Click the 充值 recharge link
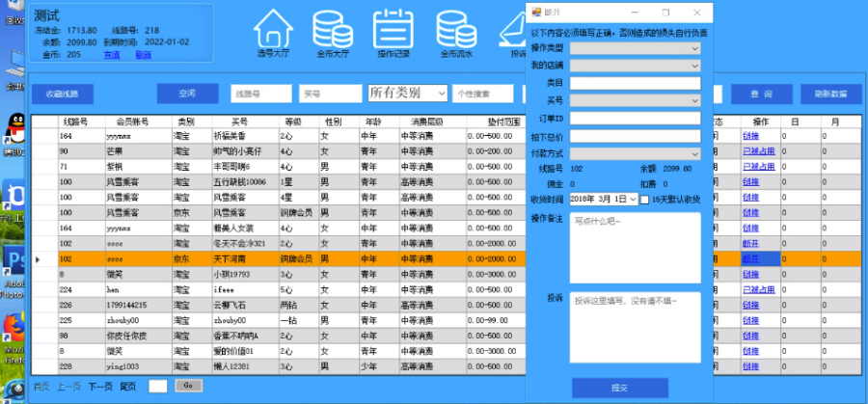Viewport: 868px width, 404px height. point(112,54)
